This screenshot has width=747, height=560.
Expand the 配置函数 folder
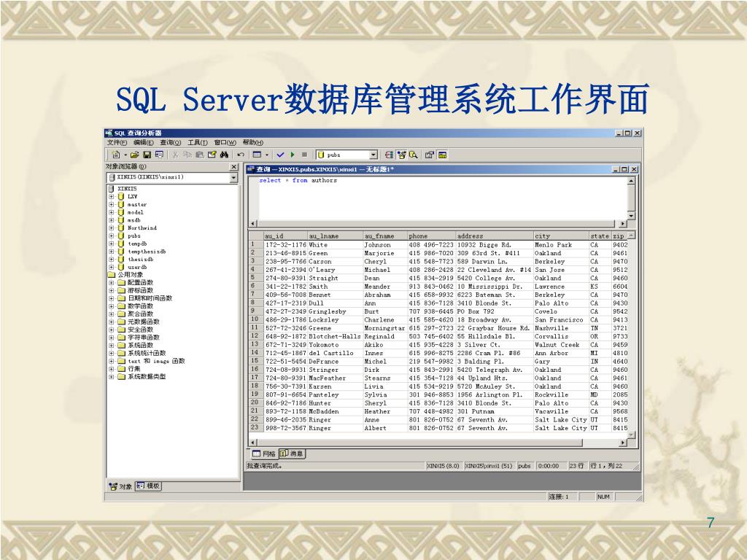pyautogui.click(x=111, y=282)
